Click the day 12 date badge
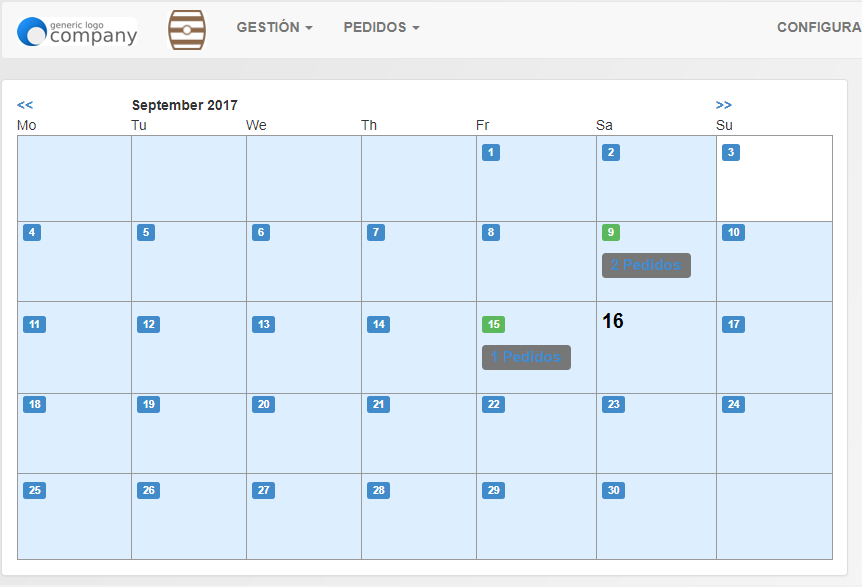Screen dimensions: 862x587 (148, 324)
